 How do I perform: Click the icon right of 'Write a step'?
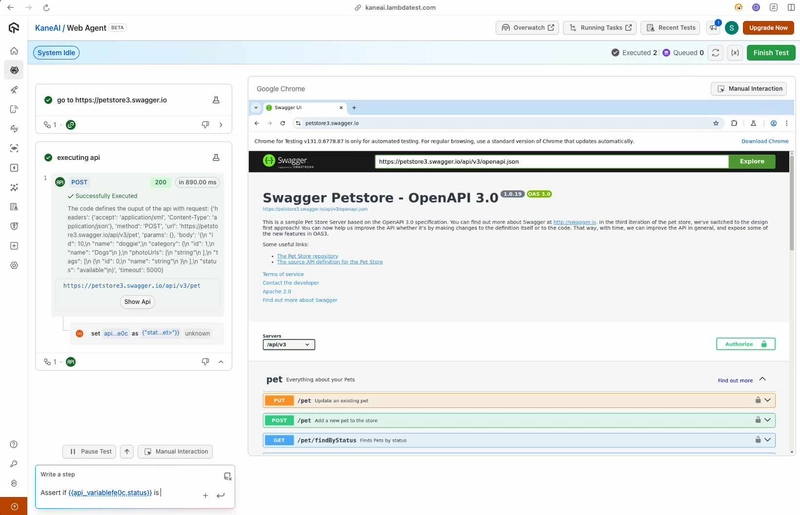coord(228,476)
